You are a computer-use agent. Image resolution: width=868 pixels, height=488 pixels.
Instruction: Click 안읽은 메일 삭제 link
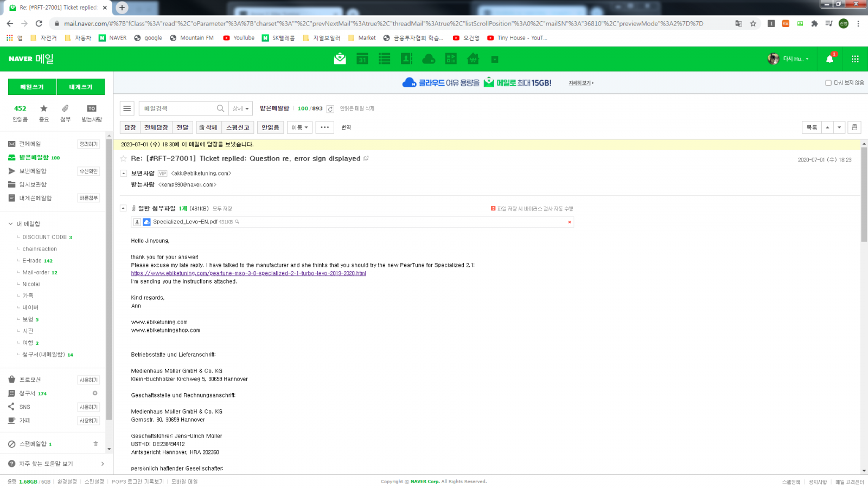[357, 108]
